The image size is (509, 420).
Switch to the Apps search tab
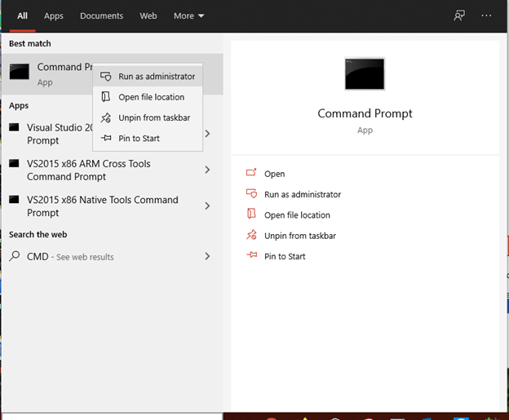[54, 16]
